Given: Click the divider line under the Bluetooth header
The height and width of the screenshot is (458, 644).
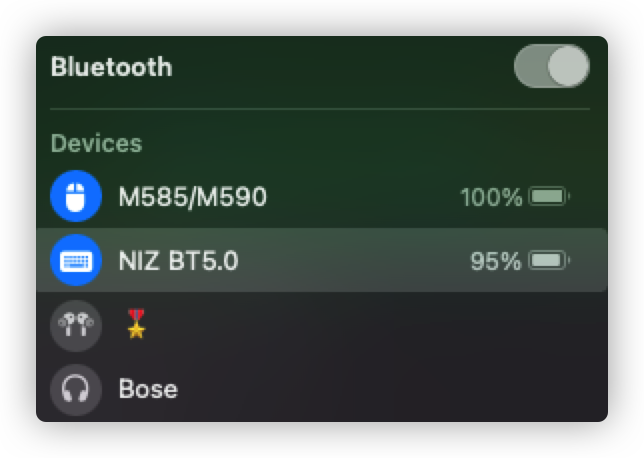Looking at the screenshot, I should tap(320, 108).
